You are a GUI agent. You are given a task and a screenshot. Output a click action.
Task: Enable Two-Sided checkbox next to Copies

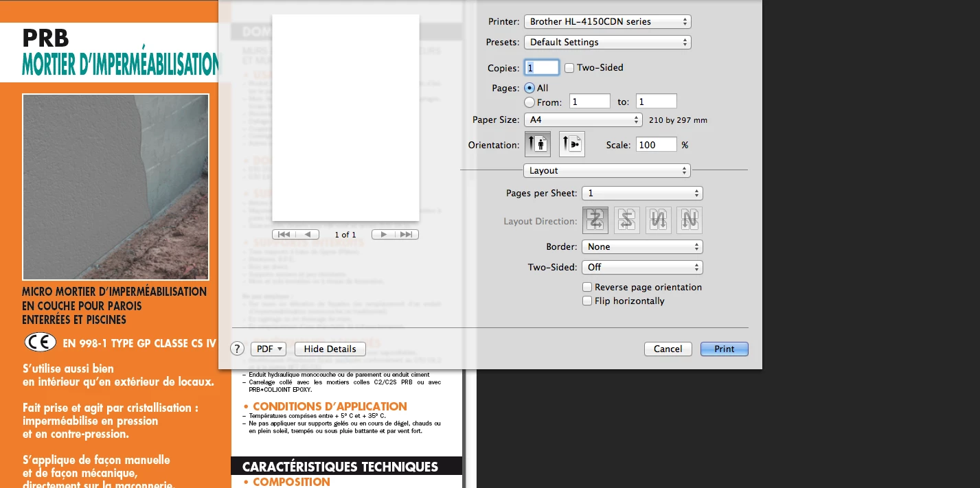(569, 68)
